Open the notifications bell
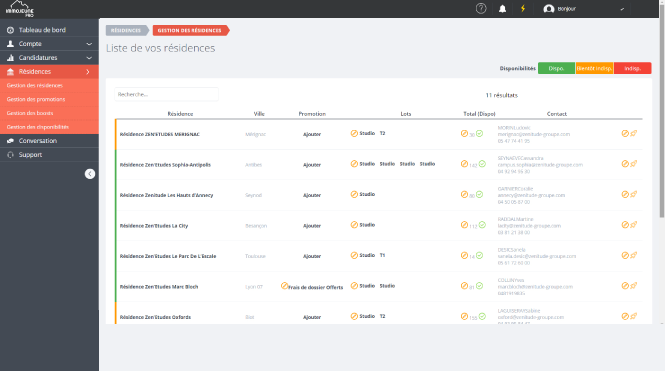The image size is (665, 371). (x=502, y=8)
